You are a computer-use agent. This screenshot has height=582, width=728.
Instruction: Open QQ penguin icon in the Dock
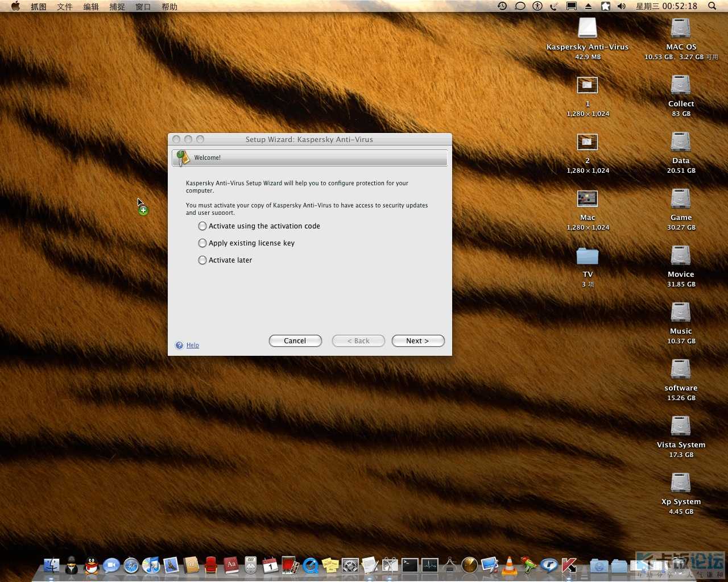(x=92, y=565)
